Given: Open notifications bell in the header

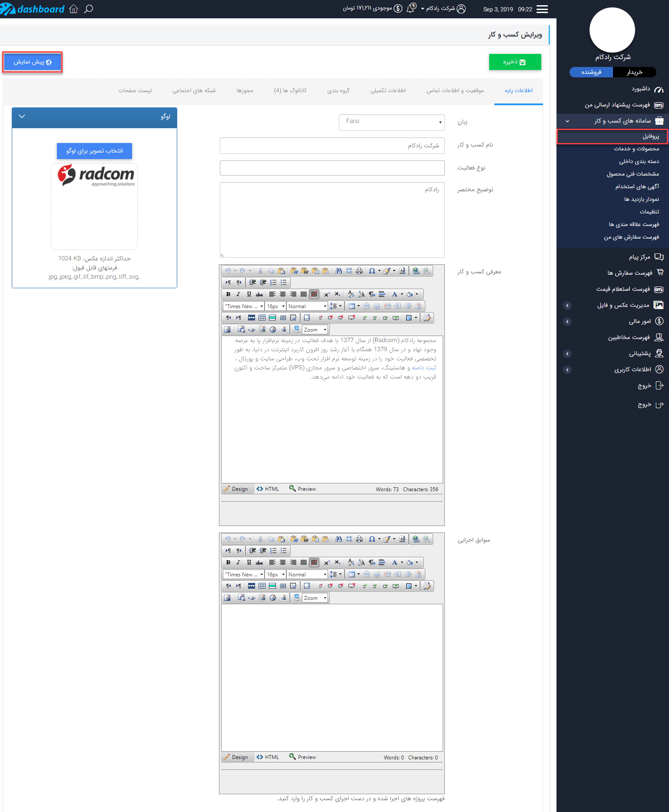Looking at the screenshot, I should 411,9.
